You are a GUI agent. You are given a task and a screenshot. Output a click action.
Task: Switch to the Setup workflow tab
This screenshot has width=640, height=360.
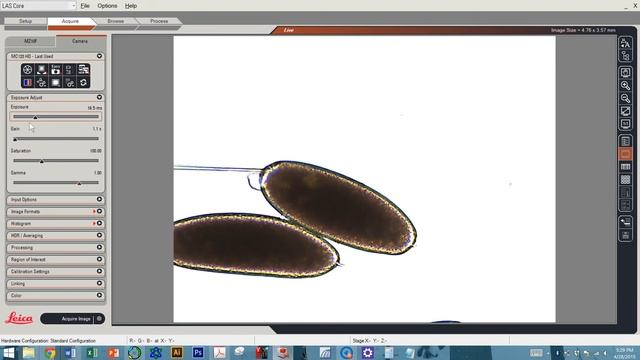pyautogui.click(x=25, y=21)
